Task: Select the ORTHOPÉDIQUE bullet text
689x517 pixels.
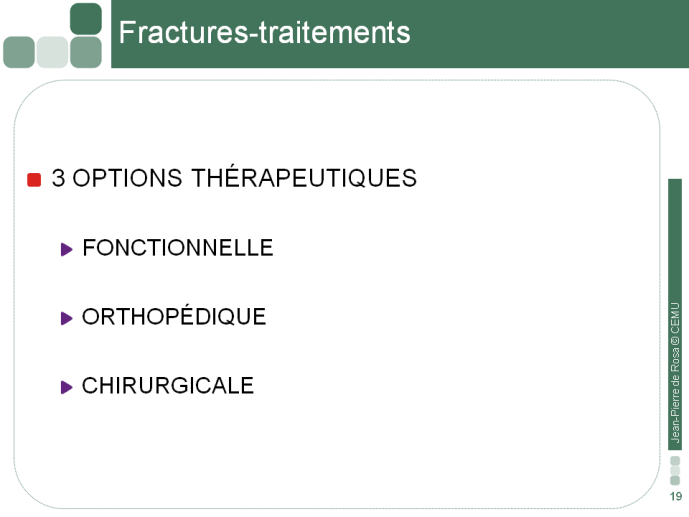Action: [174, 315]
